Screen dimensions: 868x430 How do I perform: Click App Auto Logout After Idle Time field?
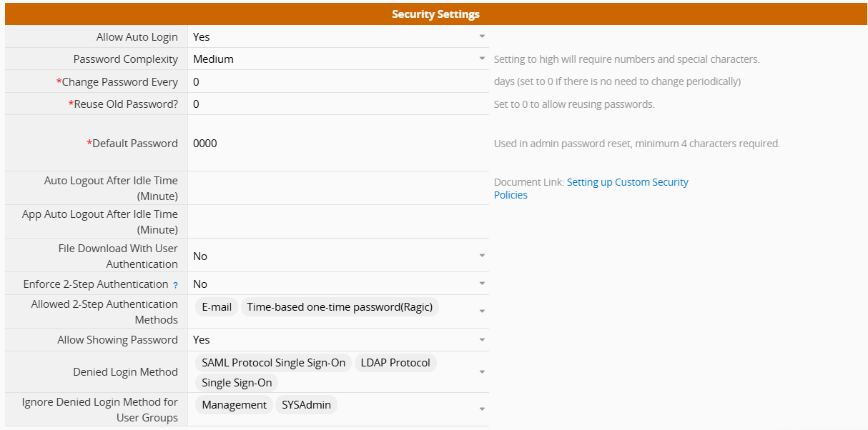[x=337, y=221]
